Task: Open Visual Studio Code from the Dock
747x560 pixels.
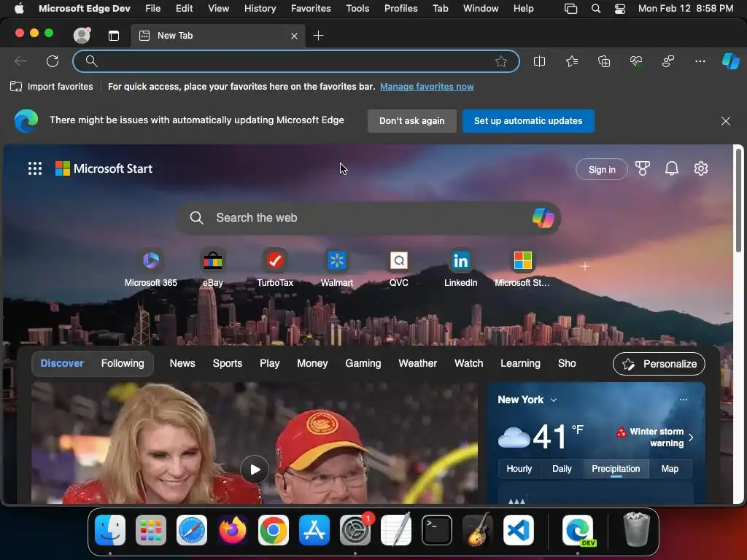Action: click(519, 530)
